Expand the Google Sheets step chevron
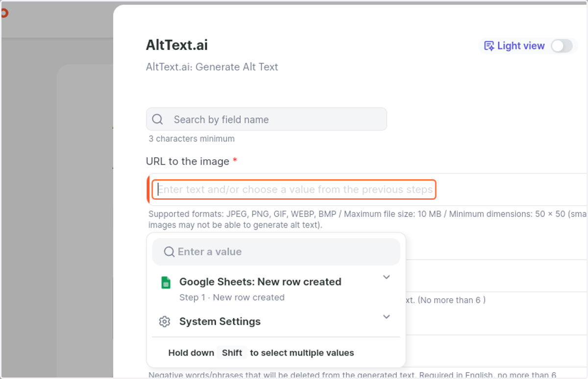The width and height of the screenshot is (588, 379). pyautogui.click(x=387, y=277)
